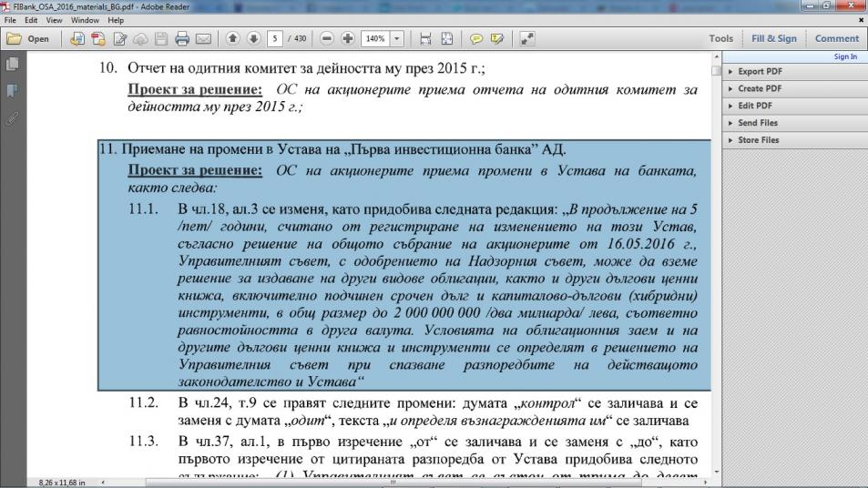
Task: Click the page number field
Action: tap(274, 39)
